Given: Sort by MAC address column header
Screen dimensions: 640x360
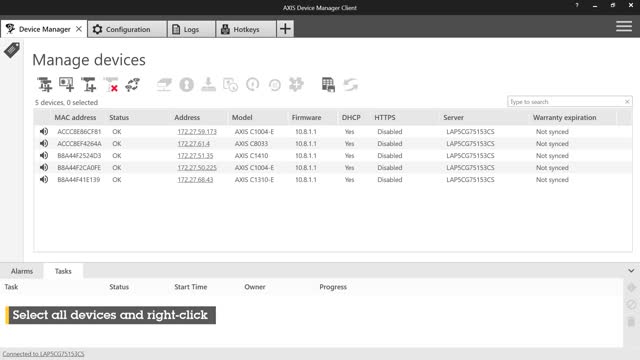Looking at the screenshot, I should [75, 118].
